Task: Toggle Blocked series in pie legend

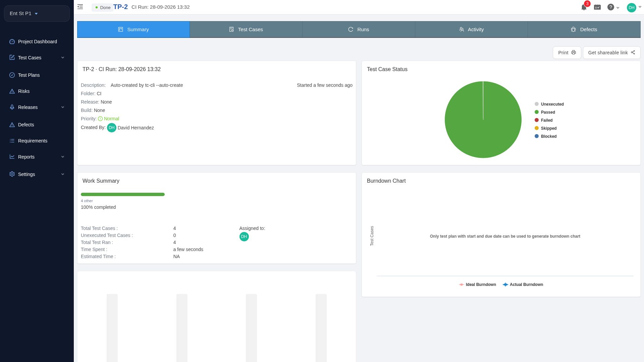Action: pos(545,136)
